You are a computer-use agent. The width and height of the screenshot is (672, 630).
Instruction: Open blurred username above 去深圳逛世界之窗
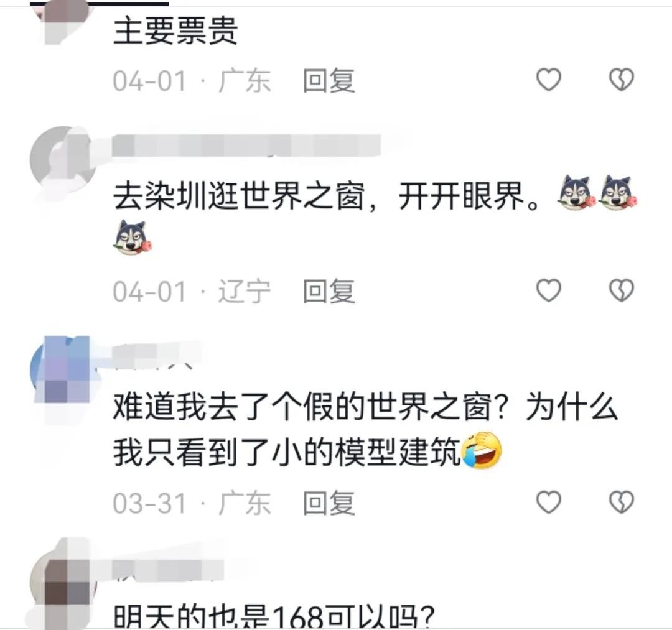246,146
